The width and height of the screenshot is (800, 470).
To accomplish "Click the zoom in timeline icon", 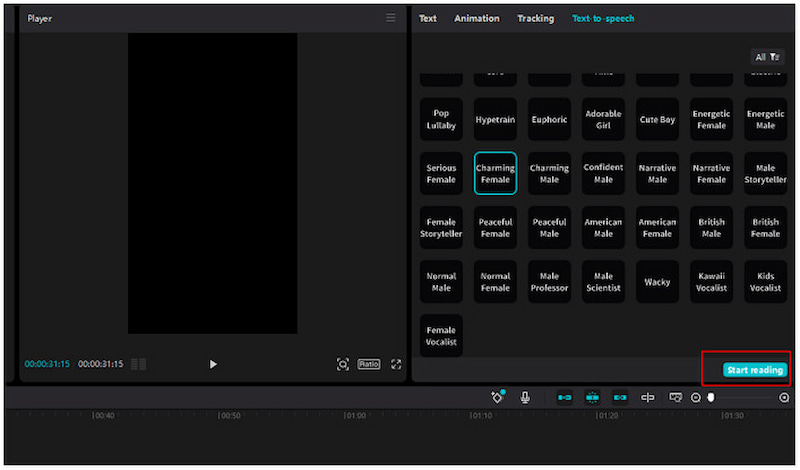I will coord(784,397).
